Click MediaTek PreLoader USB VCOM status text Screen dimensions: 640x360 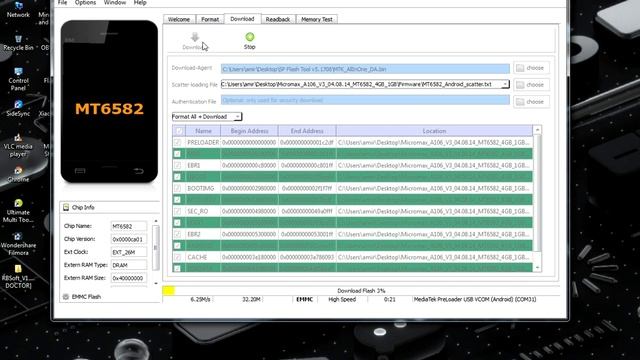click(x=475, y=300)
